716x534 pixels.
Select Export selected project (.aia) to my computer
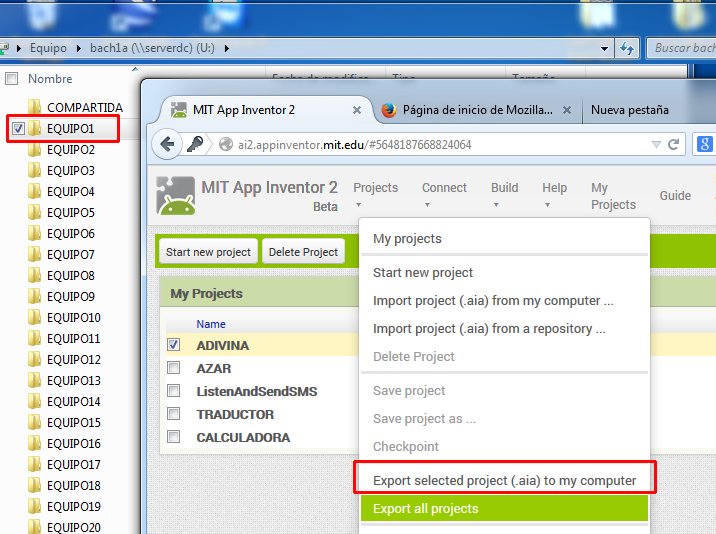(504, 481)
